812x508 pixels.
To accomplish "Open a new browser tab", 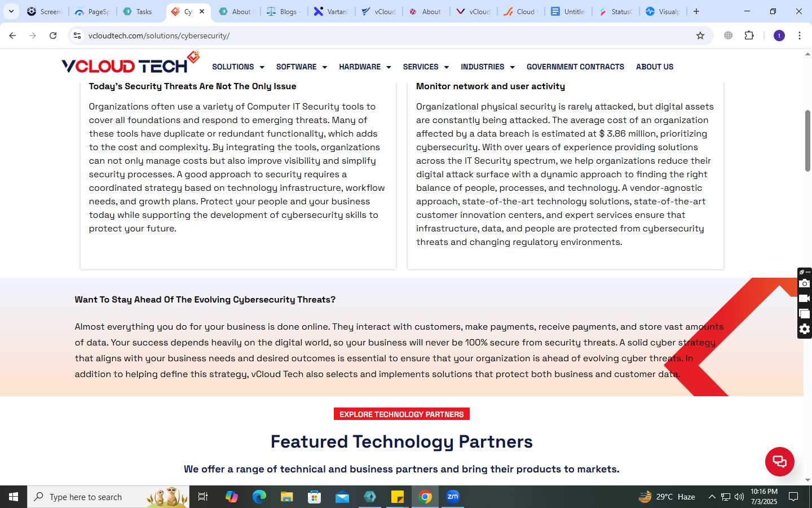I will click(696, 11).
